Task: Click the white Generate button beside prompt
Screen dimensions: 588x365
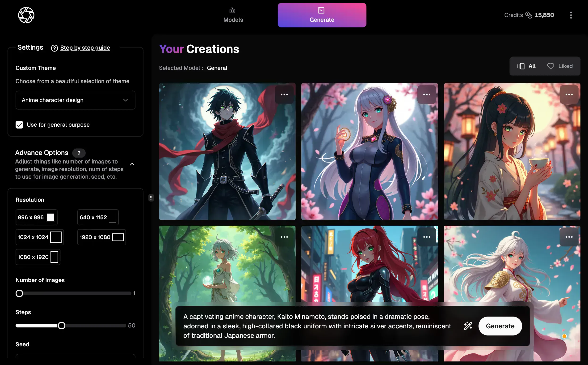Action: [500, 326]
